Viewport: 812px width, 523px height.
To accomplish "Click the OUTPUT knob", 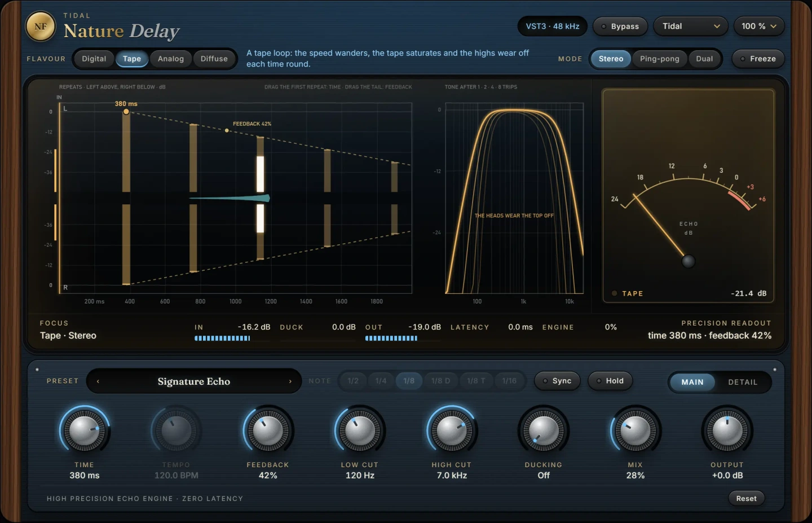I will 727,431.
